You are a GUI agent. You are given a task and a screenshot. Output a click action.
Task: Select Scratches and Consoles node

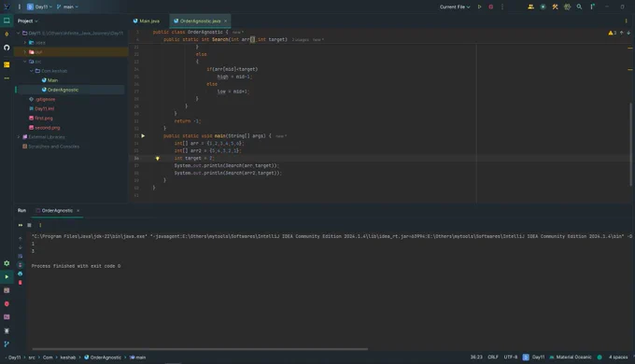pos(51,147)
